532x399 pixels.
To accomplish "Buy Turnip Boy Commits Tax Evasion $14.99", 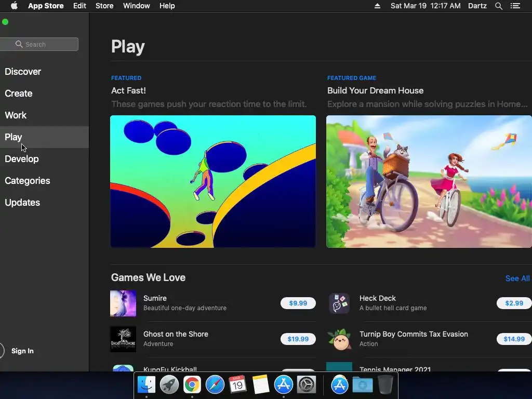I will [x=514, y=339].
